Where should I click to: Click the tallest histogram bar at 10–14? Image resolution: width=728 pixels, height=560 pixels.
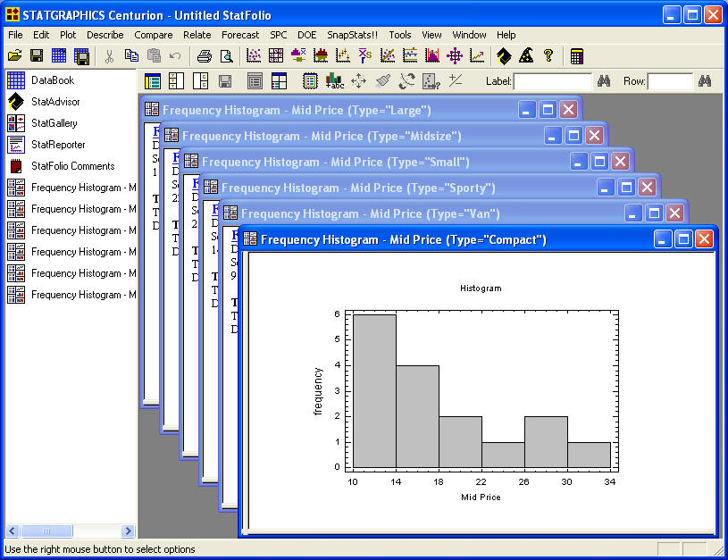[x=374, y=391]
